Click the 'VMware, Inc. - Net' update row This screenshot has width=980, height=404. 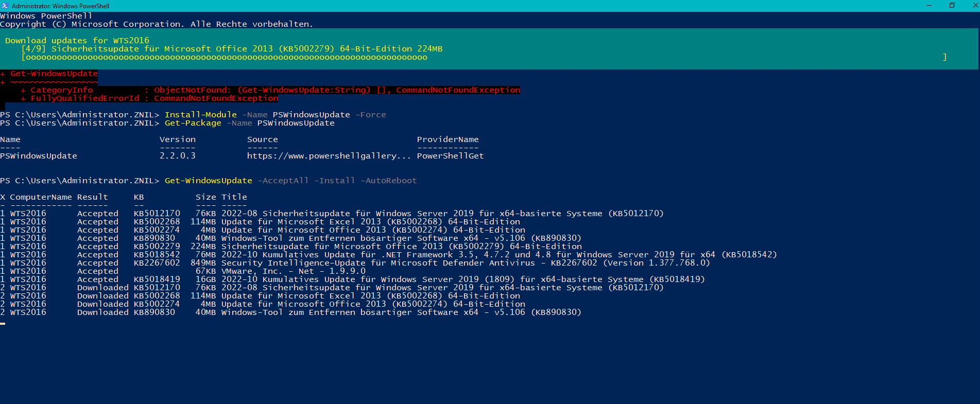click(x=293, y=271)
